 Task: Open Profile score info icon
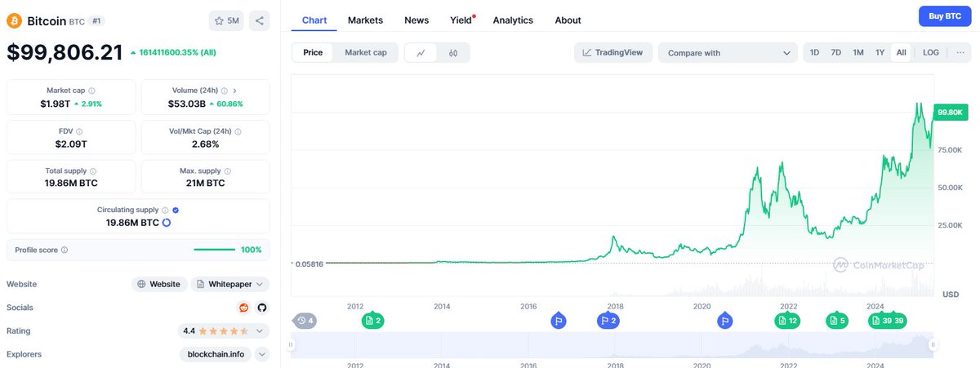[x=65, y=250]
